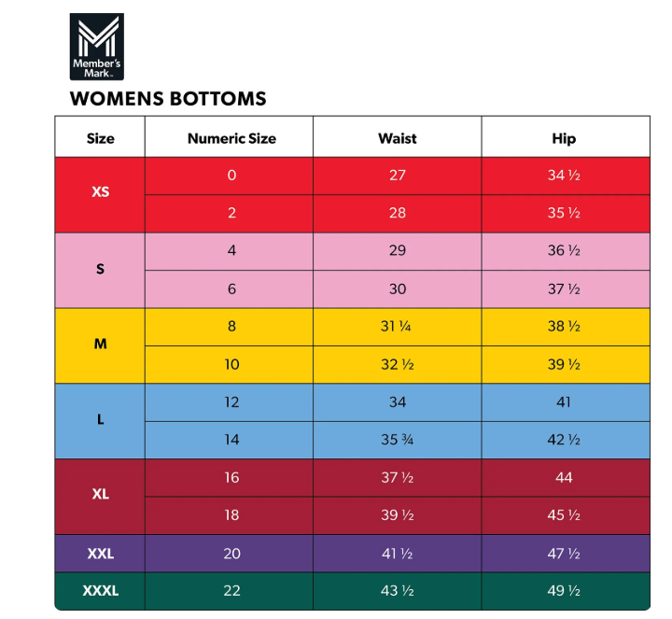Select the Size column header
Screen dimensions: 672x619
pyautogui.click(x=100, y=138)
